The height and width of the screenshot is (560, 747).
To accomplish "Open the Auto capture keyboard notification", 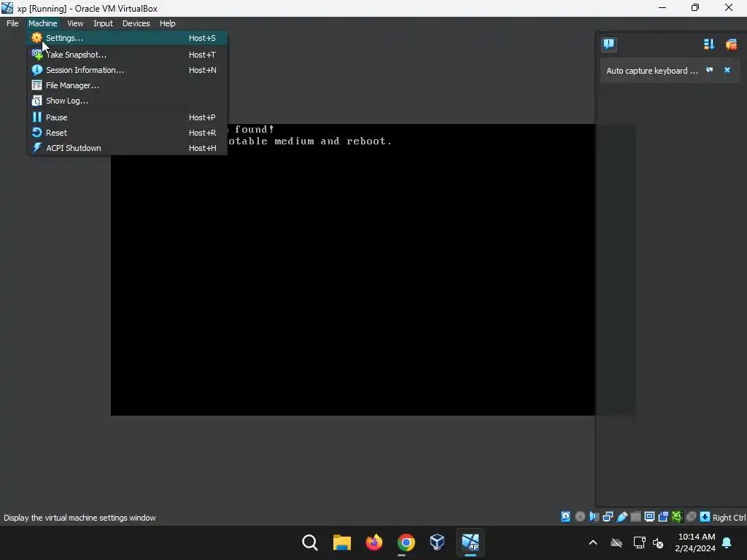I will (x=651, y=71).
